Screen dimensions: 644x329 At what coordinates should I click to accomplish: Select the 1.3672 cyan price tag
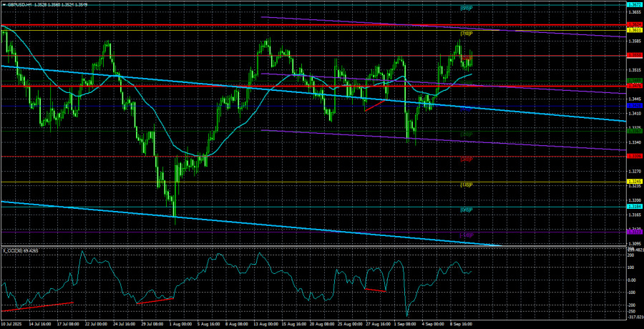point(634,4)
